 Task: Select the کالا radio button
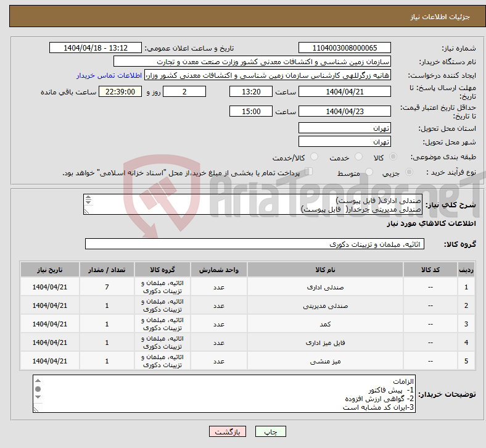click(393, 157)
